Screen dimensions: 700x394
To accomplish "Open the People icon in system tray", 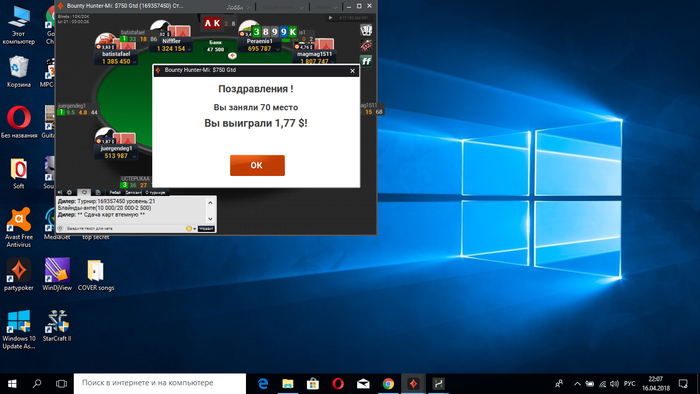I will [x=558, y=384].
